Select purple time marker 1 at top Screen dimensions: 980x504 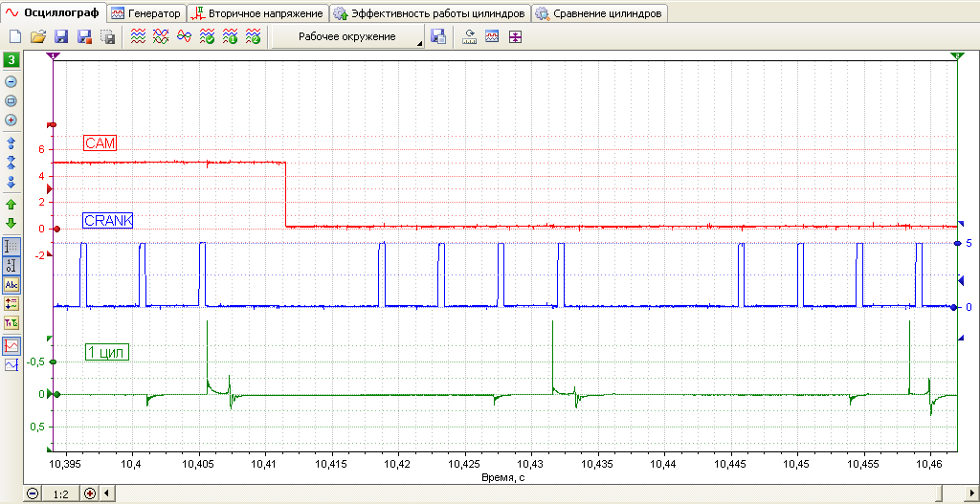click(54, 56)
